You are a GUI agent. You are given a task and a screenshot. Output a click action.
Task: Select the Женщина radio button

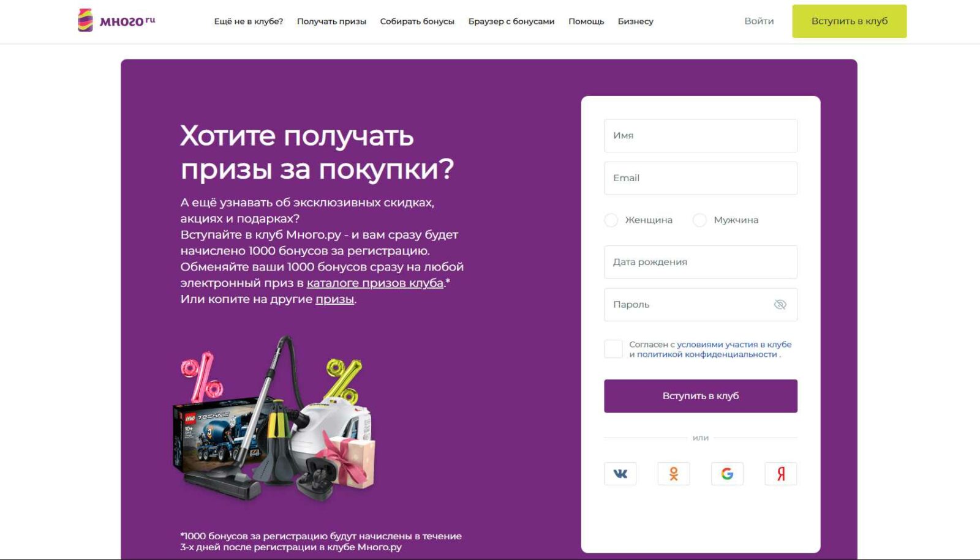point(611,220)
